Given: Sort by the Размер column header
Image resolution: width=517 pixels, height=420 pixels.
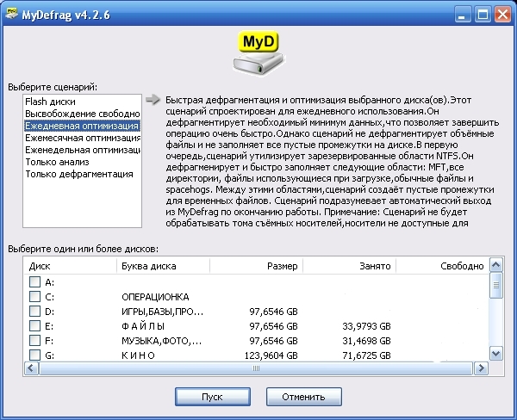Looking at the screenshot, I should click(x=256, y=266).
